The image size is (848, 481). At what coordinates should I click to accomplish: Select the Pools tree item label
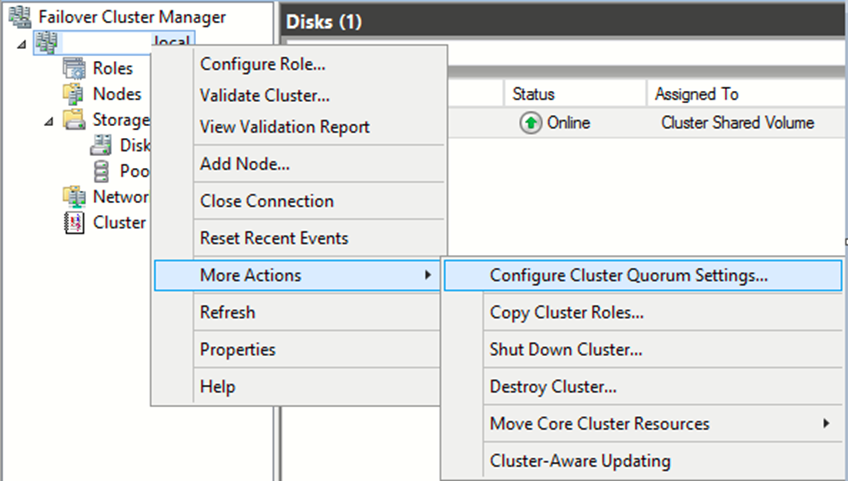point(135,171)
